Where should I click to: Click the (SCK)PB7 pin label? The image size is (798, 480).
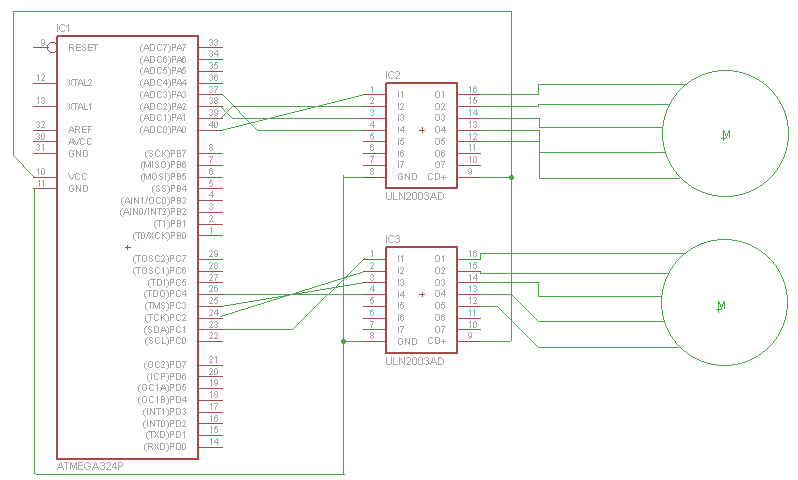tap(165, 153)
